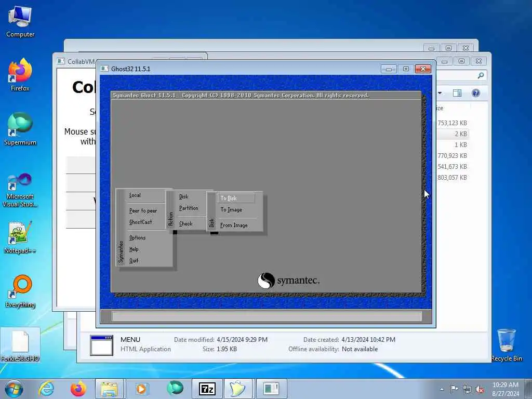The width and height of the screenshot is (532, 399).
Task: Select 541,673 KB size entry
Action: (x=453, y=167)
